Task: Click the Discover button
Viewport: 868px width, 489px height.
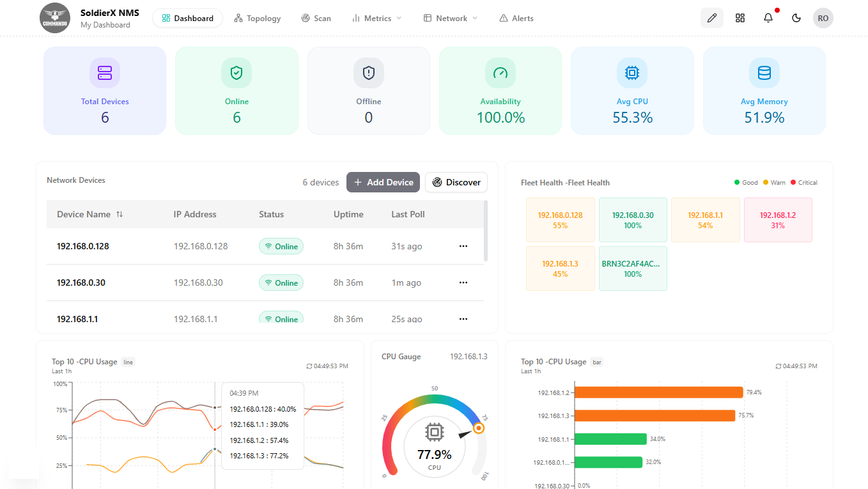Action: coord(456,182)
